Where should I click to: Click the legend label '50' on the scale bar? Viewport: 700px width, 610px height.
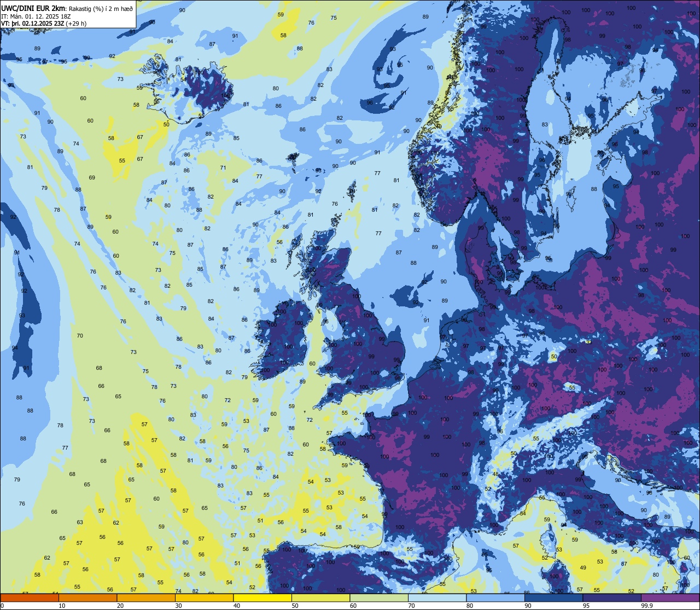[295, 606]
